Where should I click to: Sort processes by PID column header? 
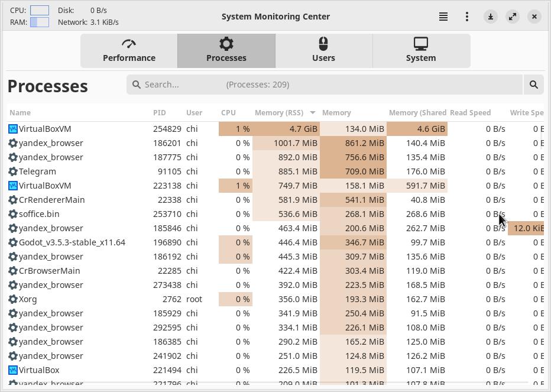click(x=159, y=112)
